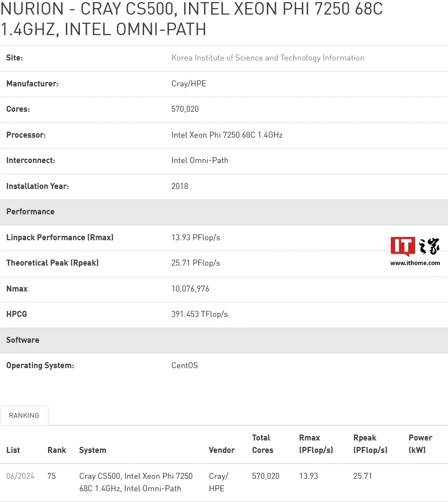Click the Site: label
The width and height of the screenshot is (448, 502).
pos(15,58)
